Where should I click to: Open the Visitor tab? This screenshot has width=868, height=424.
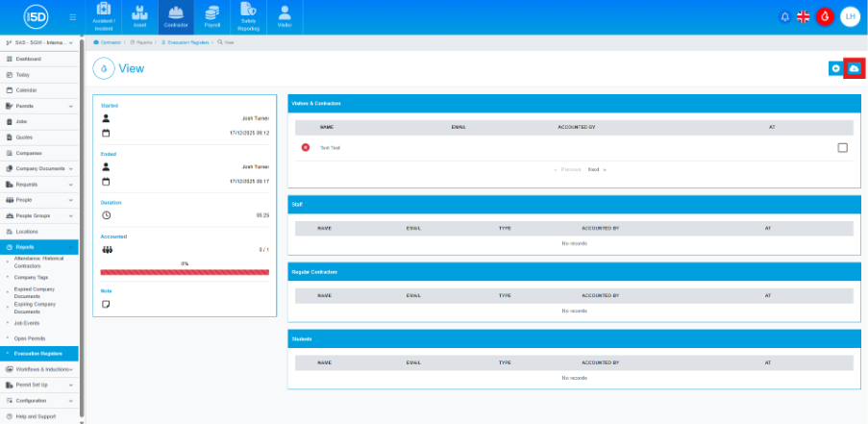(285, 16)
